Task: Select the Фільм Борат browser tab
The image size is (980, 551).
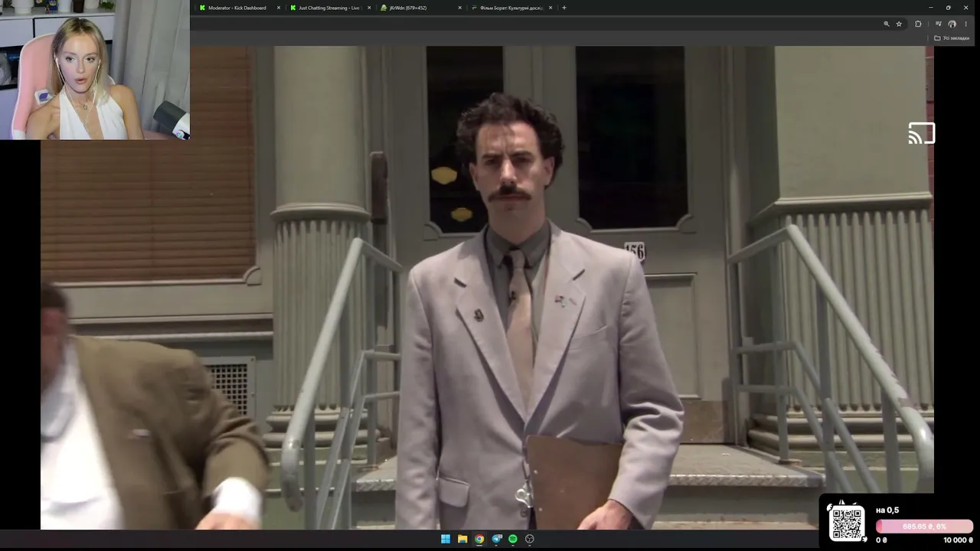Action: (511, 8)
